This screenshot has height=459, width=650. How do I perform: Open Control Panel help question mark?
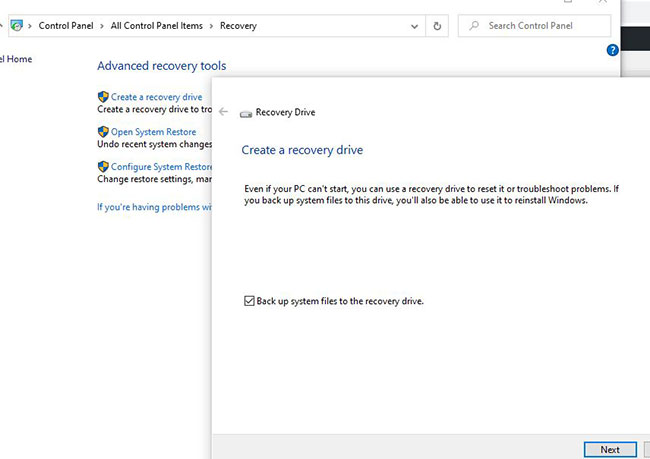tap(612, 50)
